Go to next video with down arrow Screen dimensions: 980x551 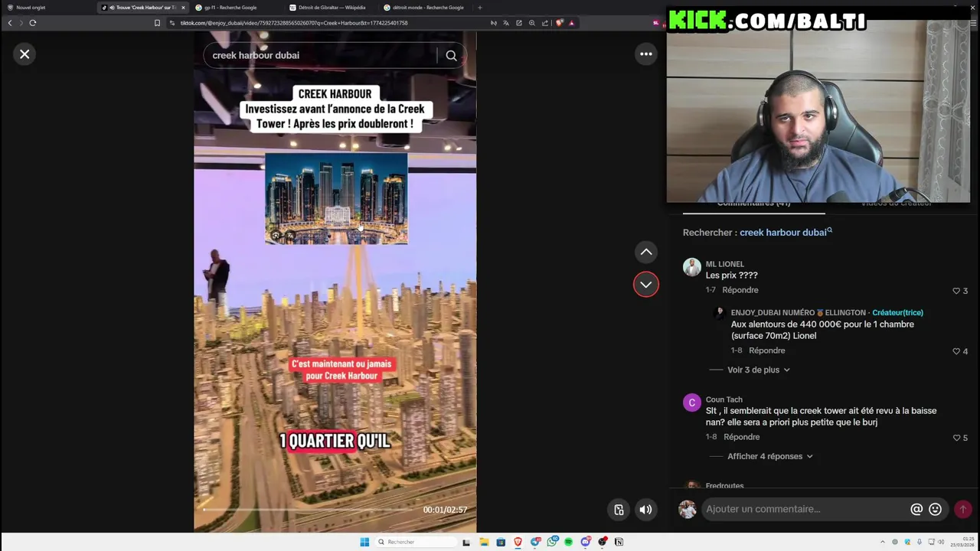coord(646,285)
